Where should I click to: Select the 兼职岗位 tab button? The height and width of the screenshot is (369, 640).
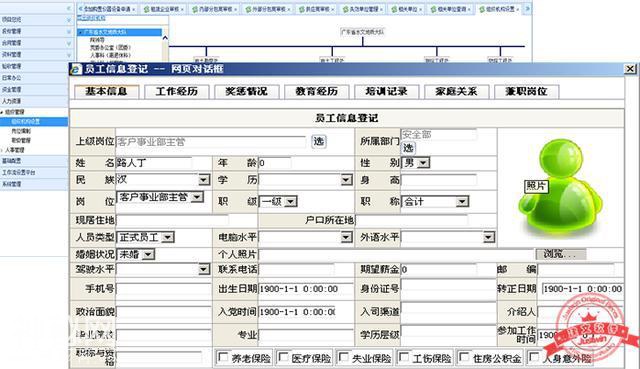click(526, 91)
